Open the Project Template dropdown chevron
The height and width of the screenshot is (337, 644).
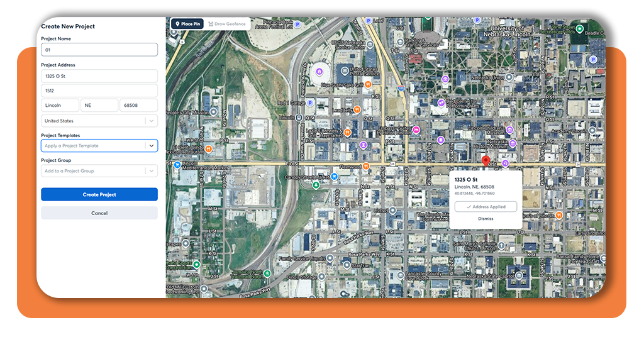coord(152,146)
